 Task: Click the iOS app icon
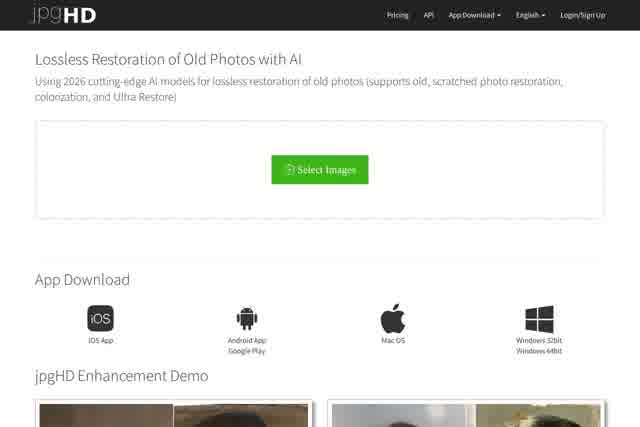pos(100,318)
